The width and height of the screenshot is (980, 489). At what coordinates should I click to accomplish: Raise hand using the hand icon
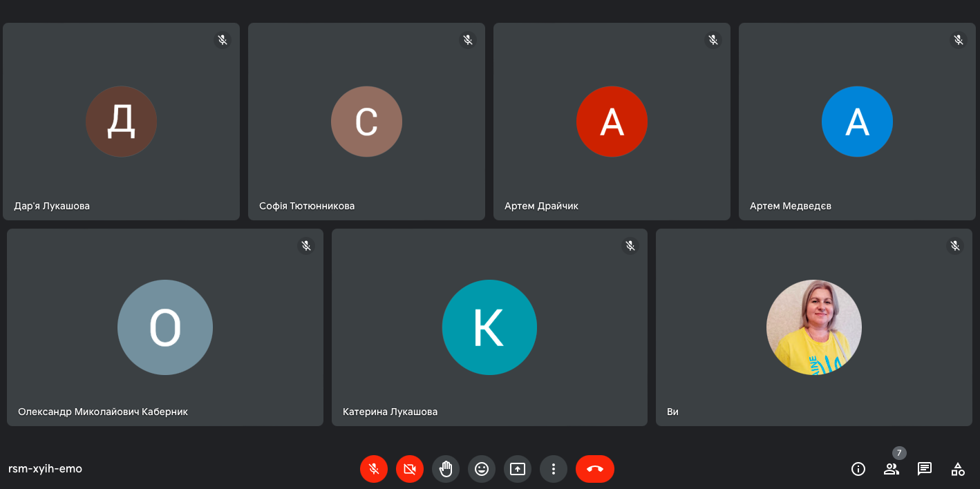coord(446,469)
